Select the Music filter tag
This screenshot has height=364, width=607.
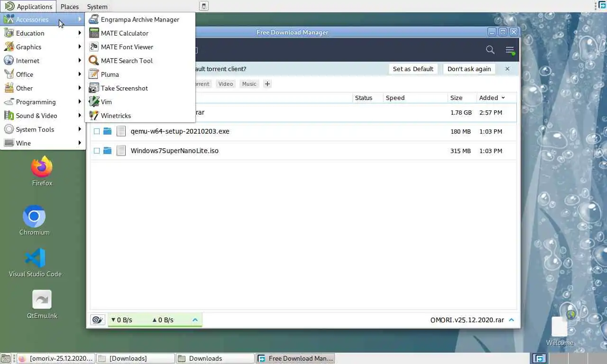[x=249, y=84]
